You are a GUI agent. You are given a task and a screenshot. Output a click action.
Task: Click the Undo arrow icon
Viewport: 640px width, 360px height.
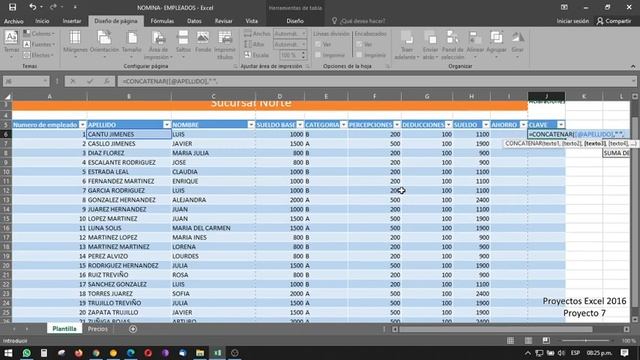pyautogui.click(x=33, y=7)
